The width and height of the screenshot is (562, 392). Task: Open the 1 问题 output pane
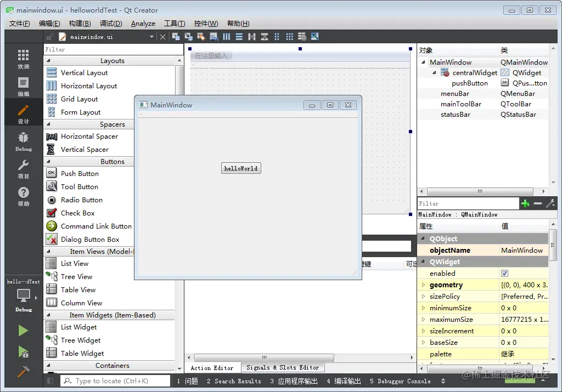[x=187, y=381]
